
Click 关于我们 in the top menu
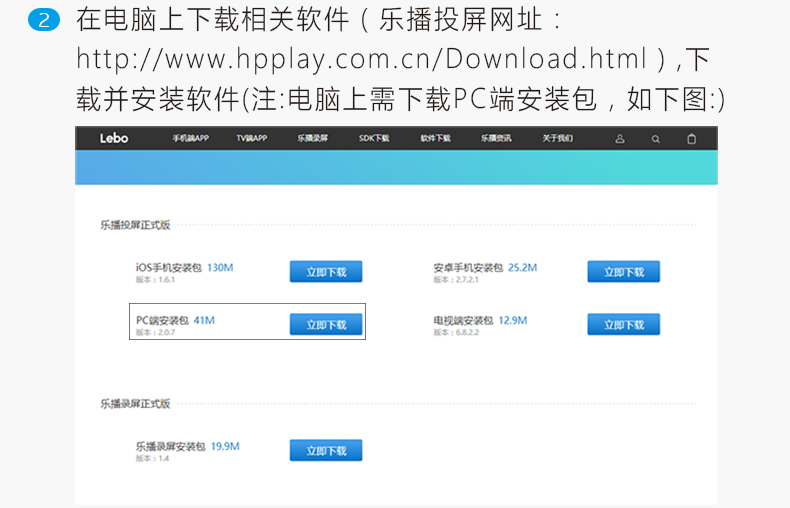[557, 138]
